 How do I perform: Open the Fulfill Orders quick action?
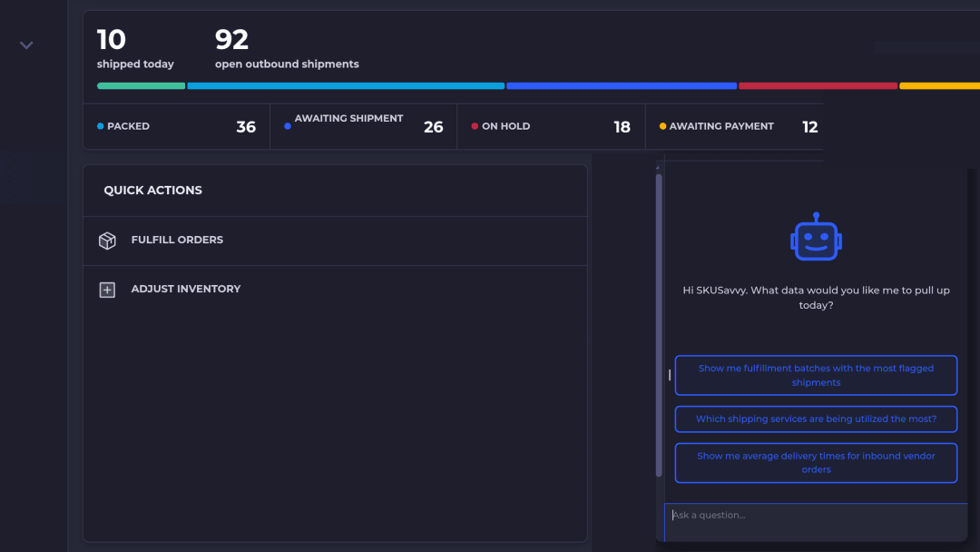click(x=335, y=241)
